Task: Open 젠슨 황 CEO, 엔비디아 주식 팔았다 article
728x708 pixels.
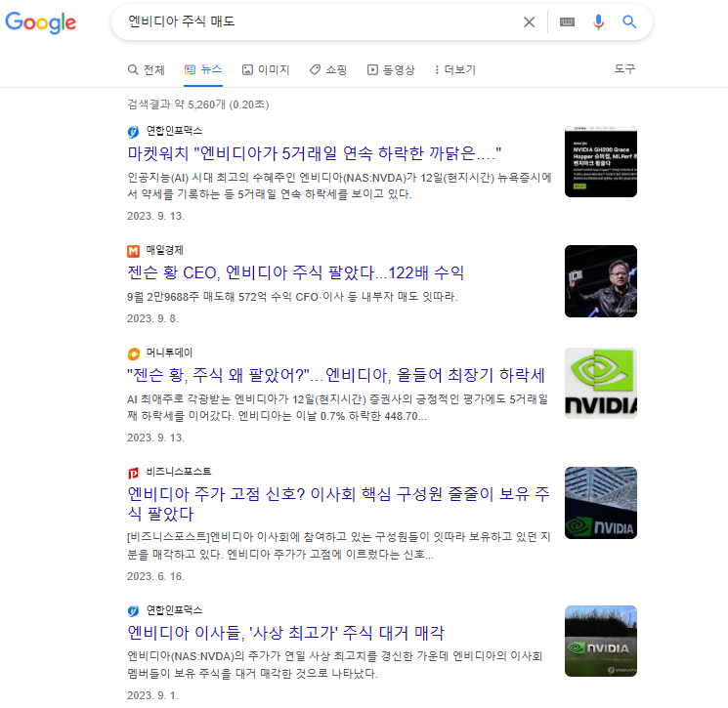Action: click(296, 272)
